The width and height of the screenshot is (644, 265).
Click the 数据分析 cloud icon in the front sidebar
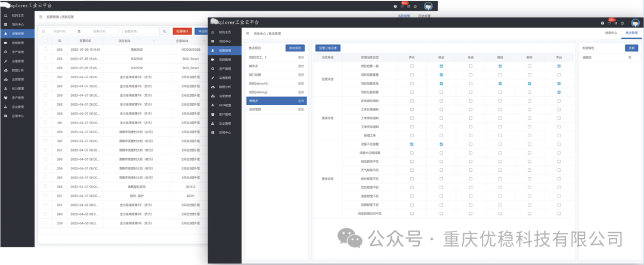point(213,87)
